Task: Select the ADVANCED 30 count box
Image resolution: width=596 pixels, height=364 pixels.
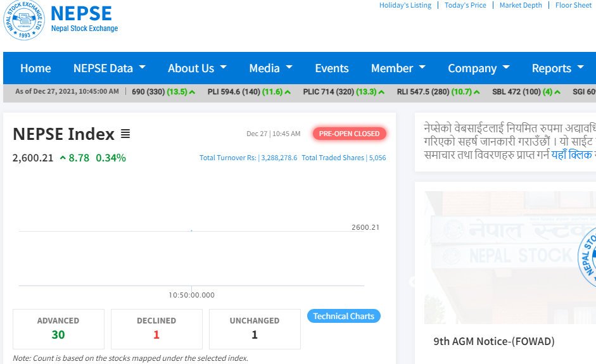Action: (58, 329)
